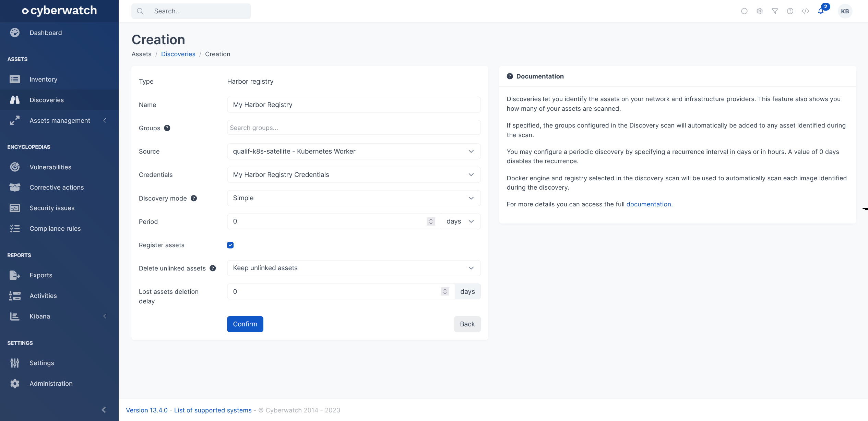Click the Discoveries binoculars icon
868x421 pixels.
coord(15,100)
